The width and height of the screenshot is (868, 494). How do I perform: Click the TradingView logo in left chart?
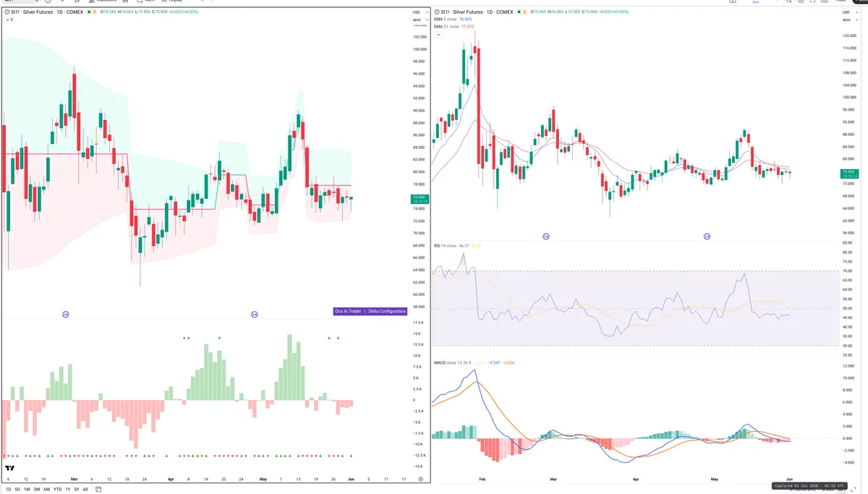pos(9,468)
